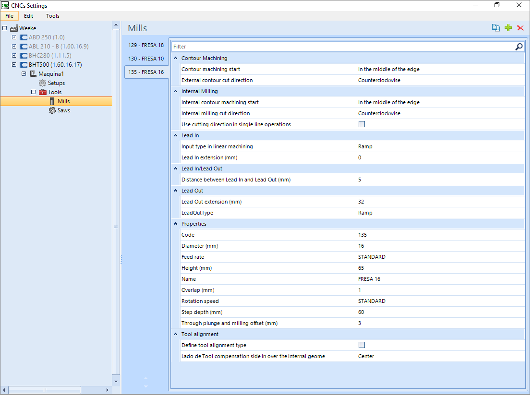Click the tree panel vertical scrollbar up arrow
532x397 pixels.
(116, 25)
